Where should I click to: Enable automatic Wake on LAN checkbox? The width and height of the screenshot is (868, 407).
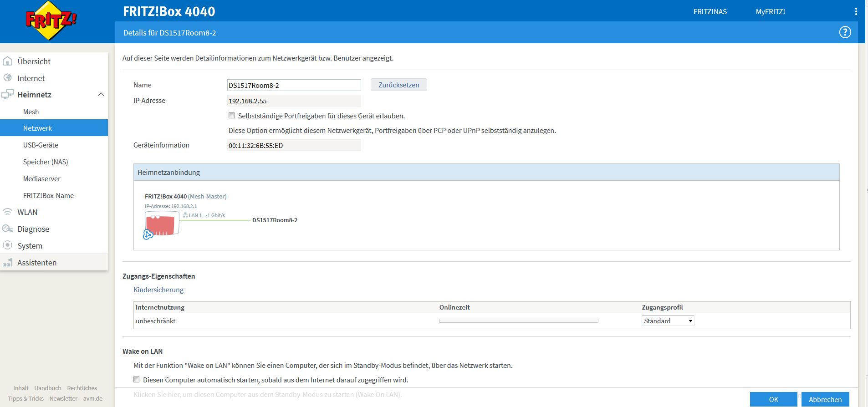[x=137, y=379]
